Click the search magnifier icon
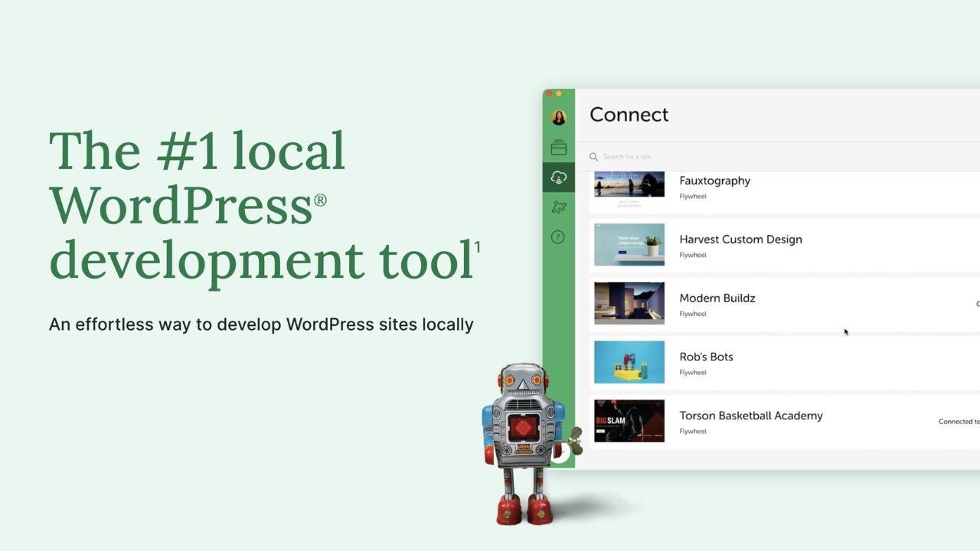Viewport: 980px width, 551px height. pos(593,157)
